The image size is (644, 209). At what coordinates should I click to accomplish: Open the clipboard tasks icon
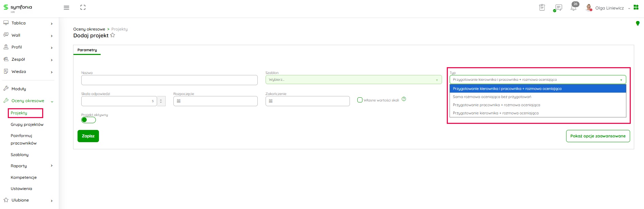tap(542, 7)
